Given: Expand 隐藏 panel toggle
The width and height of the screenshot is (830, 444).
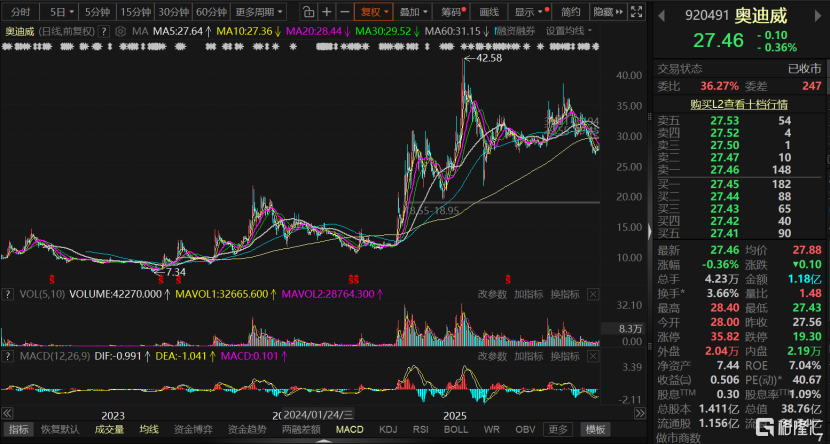Looking at the screenshot, I should click(x=608, y=12).
